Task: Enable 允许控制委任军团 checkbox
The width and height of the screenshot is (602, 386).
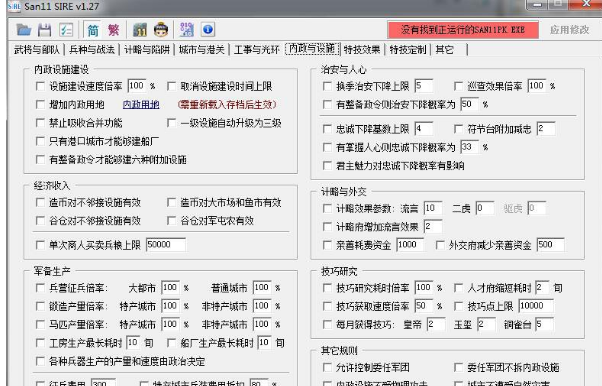Action: tap(327, 368)
